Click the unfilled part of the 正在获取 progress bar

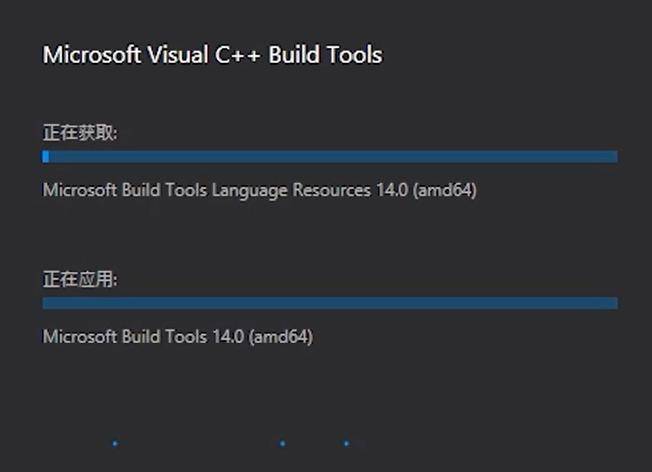click(x=330, y=157)
